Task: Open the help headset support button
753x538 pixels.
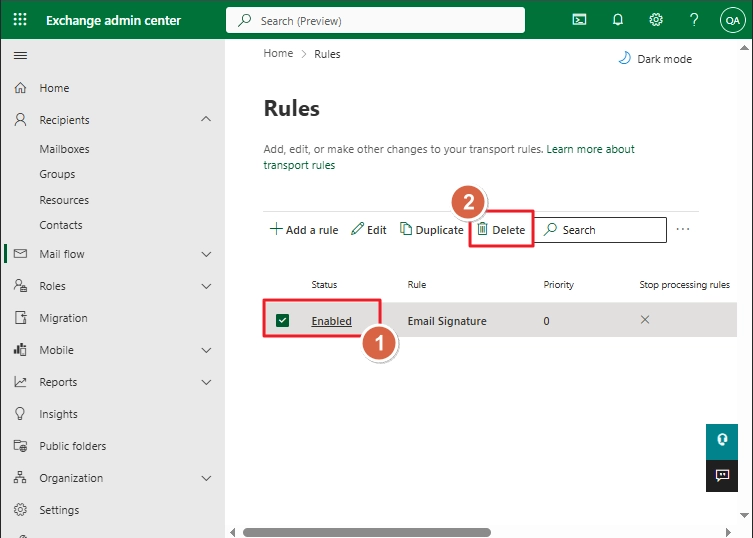Action: (722, 441)
